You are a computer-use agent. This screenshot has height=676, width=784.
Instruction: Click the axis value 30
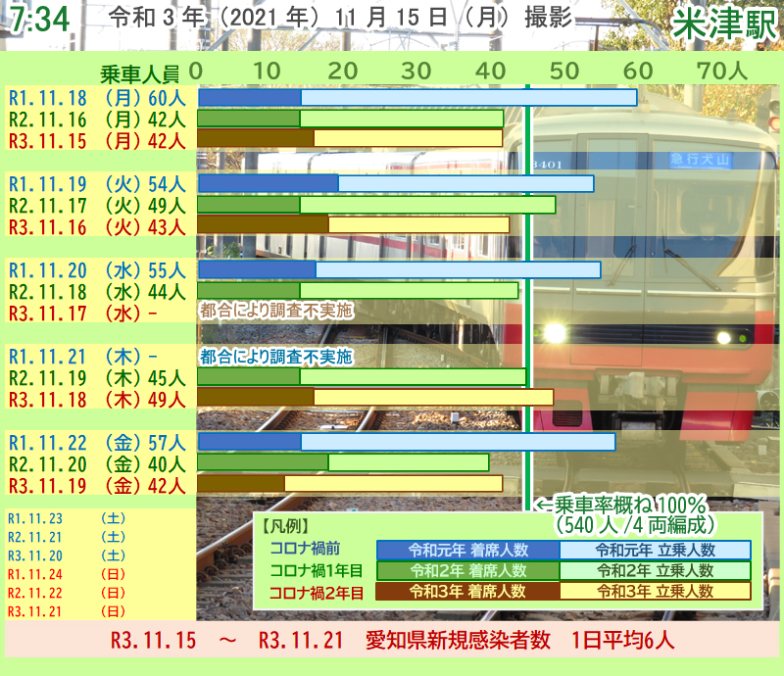pos(416,71)
